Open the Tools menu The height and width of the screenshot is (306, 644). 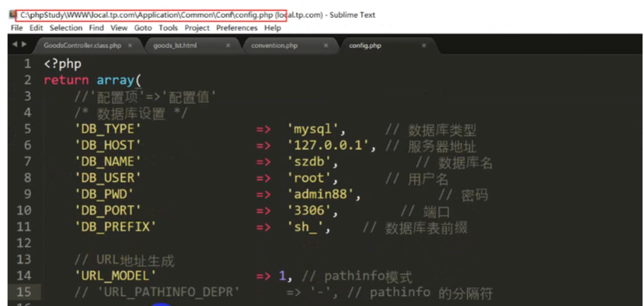point(169,28)
